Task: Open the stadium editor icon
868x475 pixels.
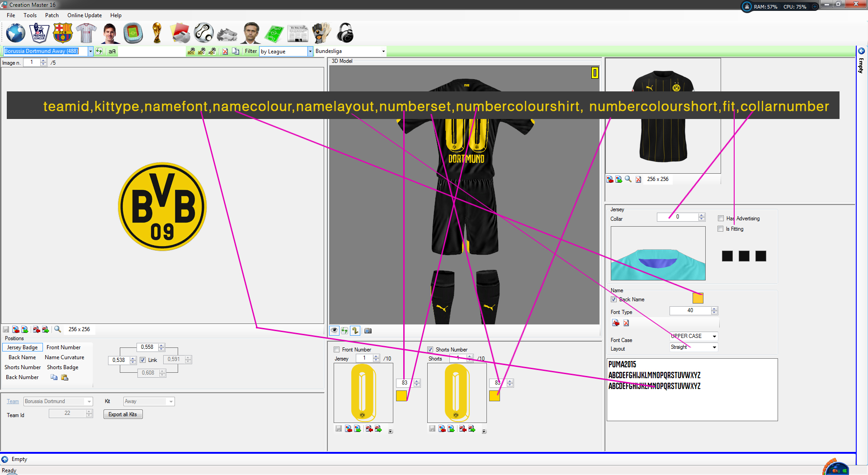Action: pyautogui.click(x=133, y=33)
